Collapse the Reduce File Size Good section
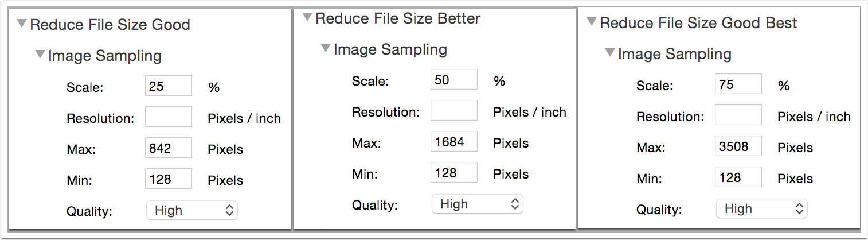Image resolution: width=868 pixels, height=240 pixels. [22, 24]
